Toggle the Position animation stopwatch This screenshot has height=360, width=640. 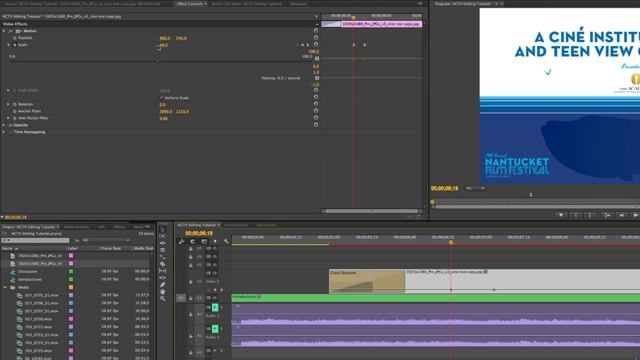pyautogui.click(x=15, y=38)
